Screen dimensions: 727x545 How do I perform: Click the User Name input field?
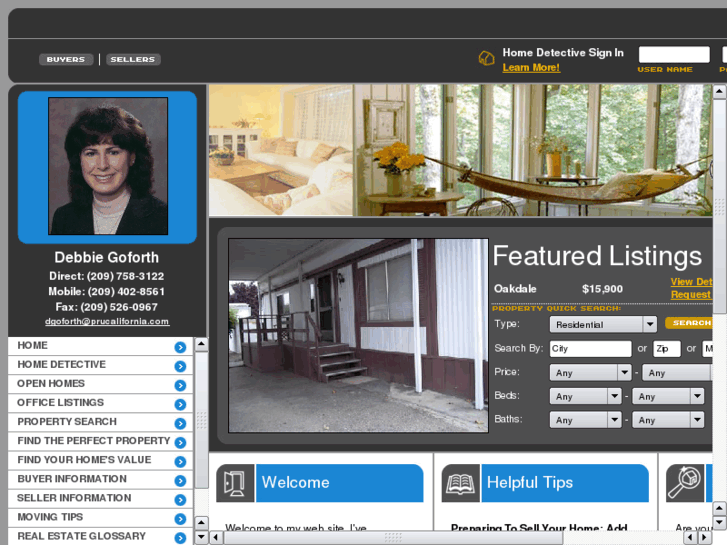tap(674, 54)
